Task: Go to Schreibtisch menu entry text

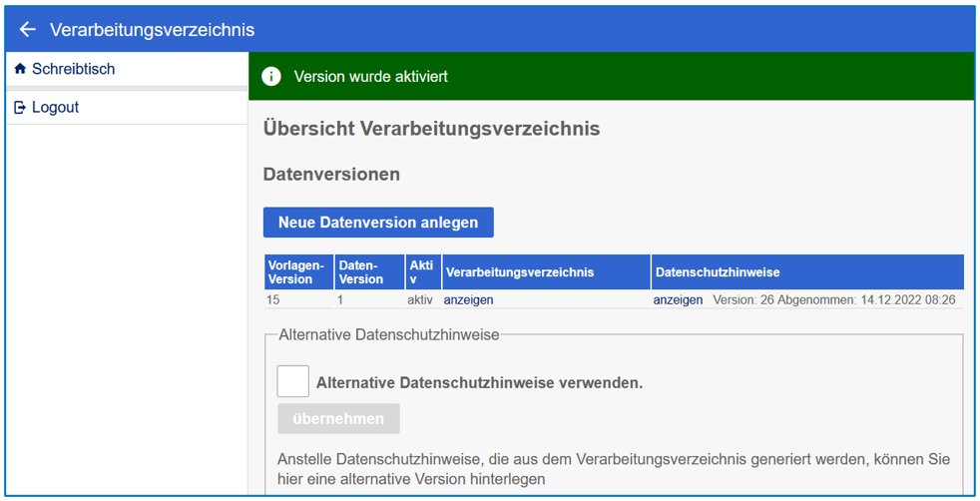Action: coord(73,69)
